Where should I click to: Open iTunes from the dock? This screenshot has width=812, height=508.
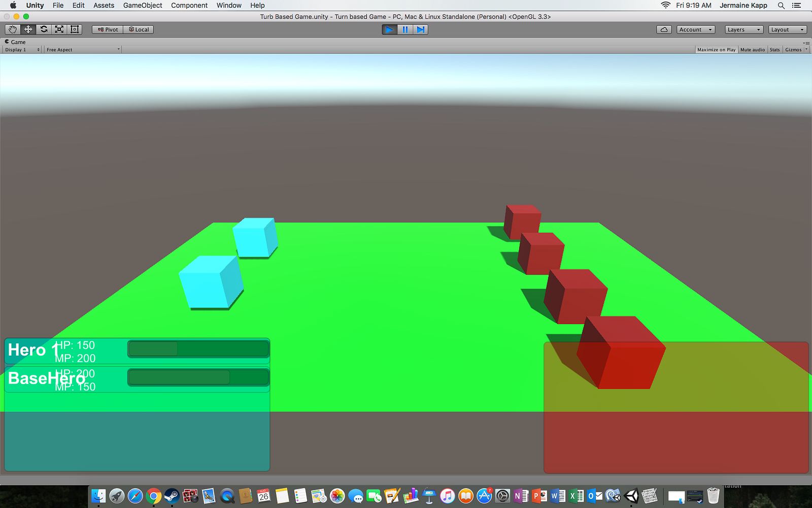(x=447, y=496)
